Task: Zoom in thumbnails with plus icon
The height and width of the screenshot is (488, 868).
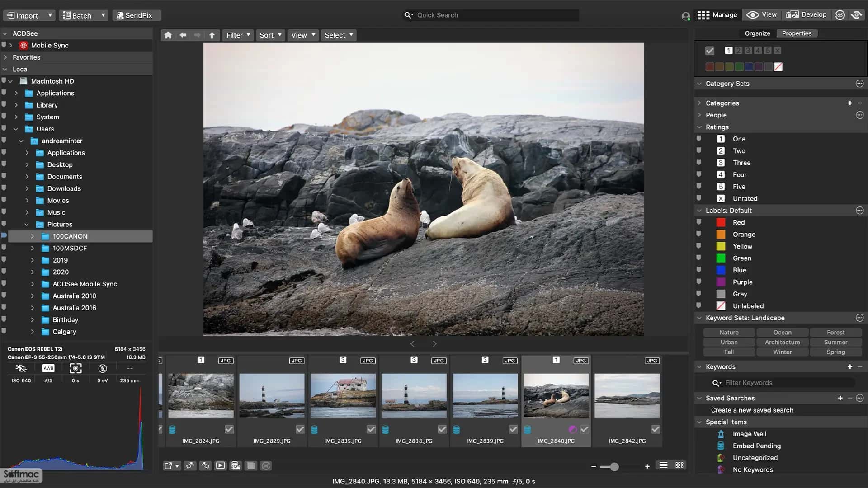Action: 647,466
